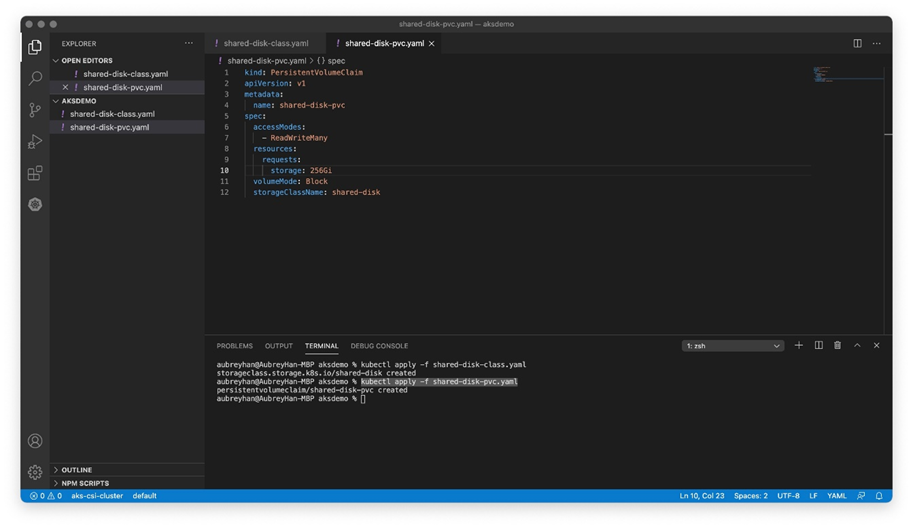Image resolution: width=913 pixels, height=528 pixels.
Task: Switch to the Debug Console tab
Action: (x=379, y=346)
